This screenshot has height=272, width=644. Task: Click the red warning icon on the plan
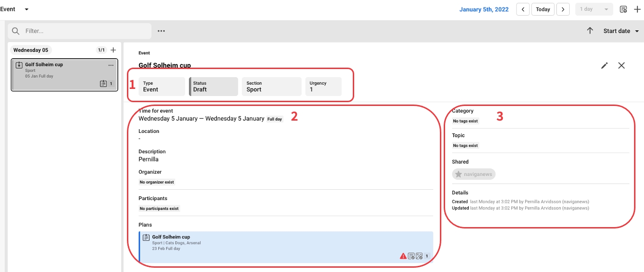[403, 256]
